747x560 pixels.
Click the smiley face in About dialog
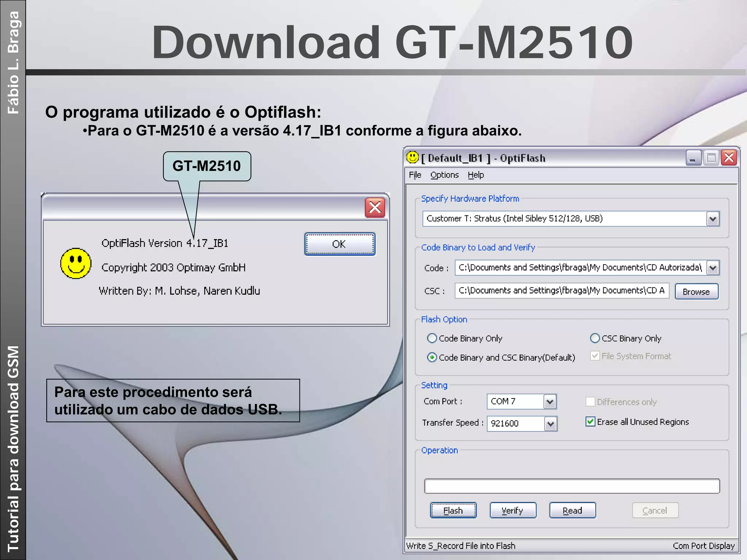pos(76,263)
